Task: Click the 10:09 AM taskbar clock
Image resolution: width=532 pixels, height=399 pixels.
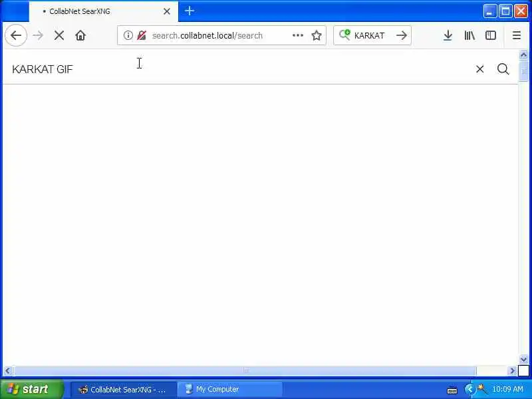Action: [x=507, y=389]
